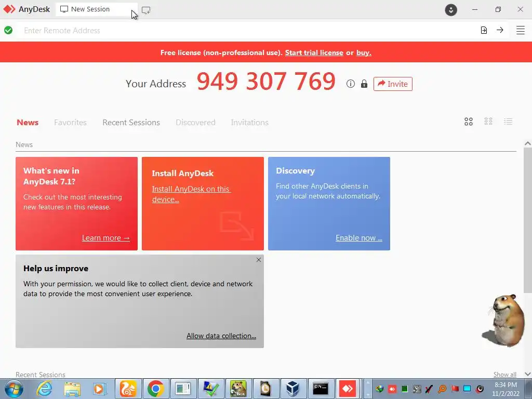
Task: Open the Box dog icon in taskbar
Action: 238,389
